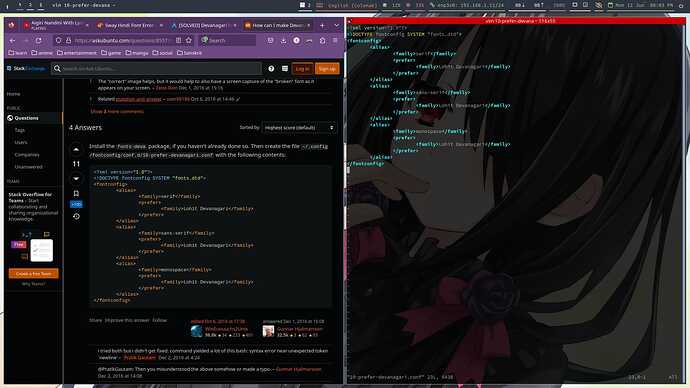Click Create a free Team button
The width and height of the screenshot is (690, 388).
33,274
